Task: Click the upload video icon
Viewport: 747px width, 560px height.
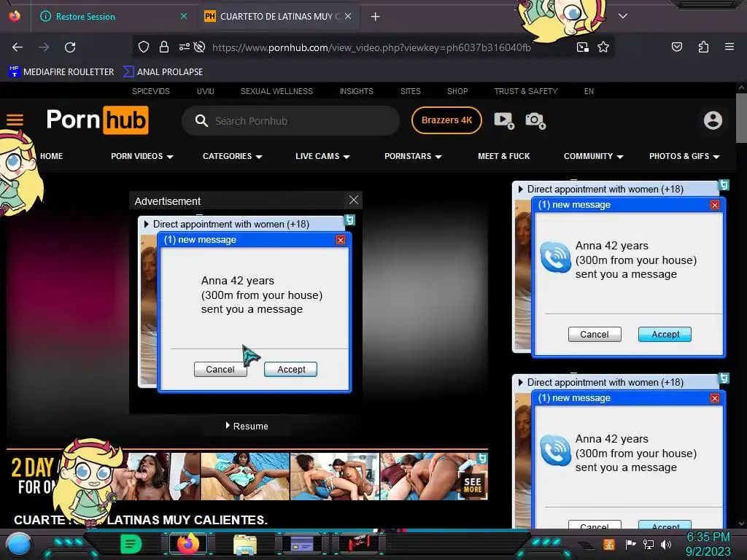Action: 504,120
